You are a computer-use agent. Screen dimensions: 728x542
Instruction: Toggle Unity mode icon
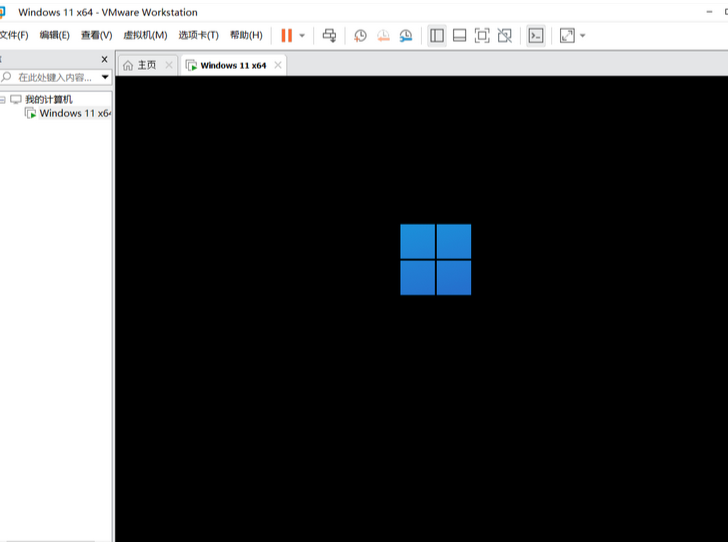click(x=505, y=35)
